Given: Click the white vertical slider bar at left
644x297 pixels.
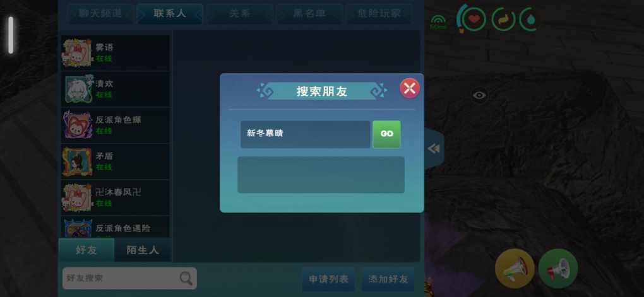Looking at the screenshot, I should tap(11, 35).
